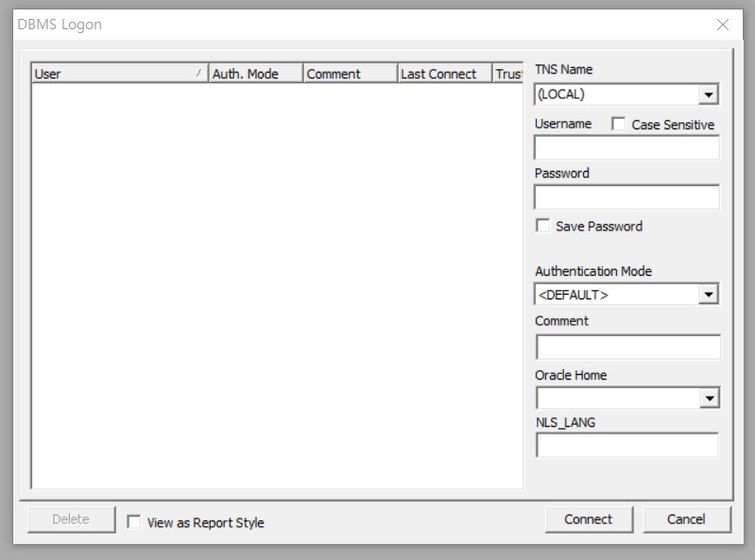Viewport: 755px width, 560px height.
Task: Tick the Save Password checkbox
Action: 543,226
